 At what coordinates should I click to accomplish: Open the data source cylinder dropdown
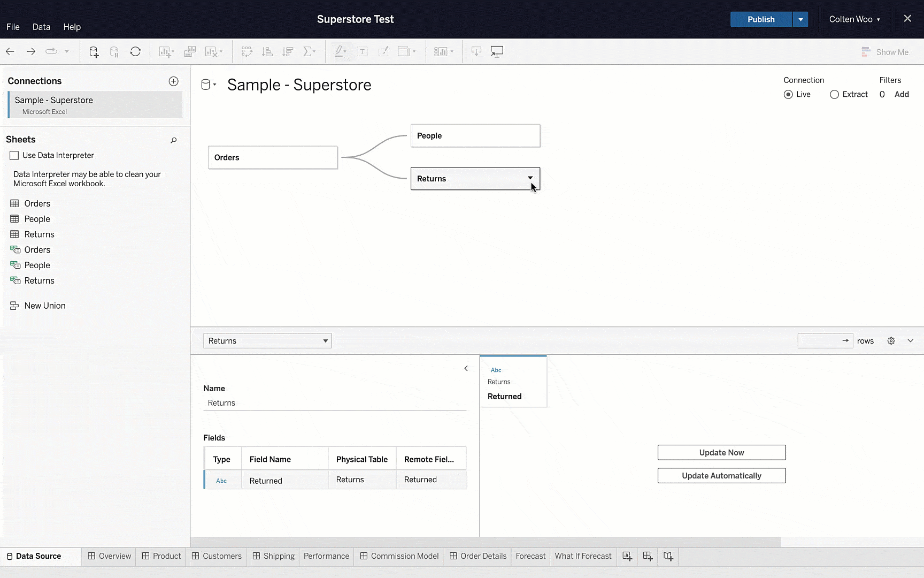coord(209,85)
